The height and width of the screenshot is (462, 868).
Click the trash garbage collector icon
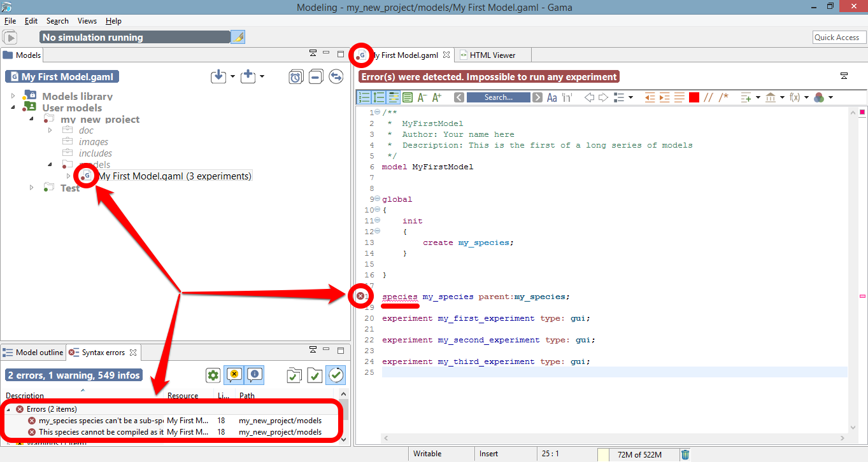click(x=685, y=454)
